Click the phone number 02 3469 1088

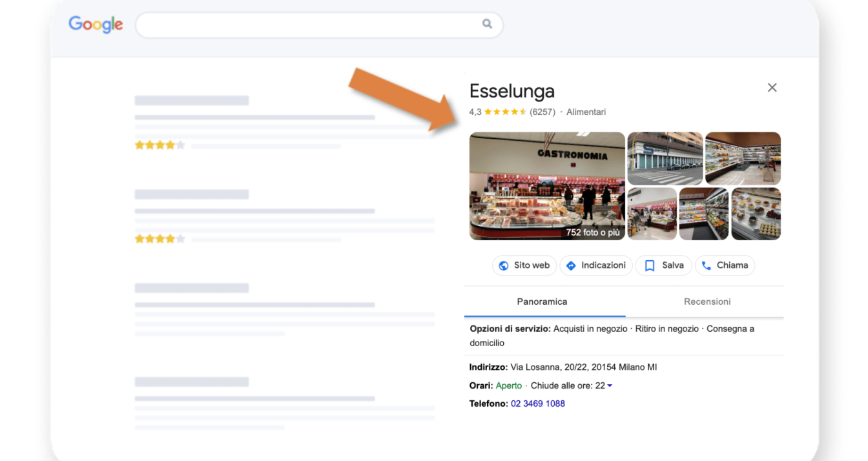pyautogui.click(x=538, y=404)
